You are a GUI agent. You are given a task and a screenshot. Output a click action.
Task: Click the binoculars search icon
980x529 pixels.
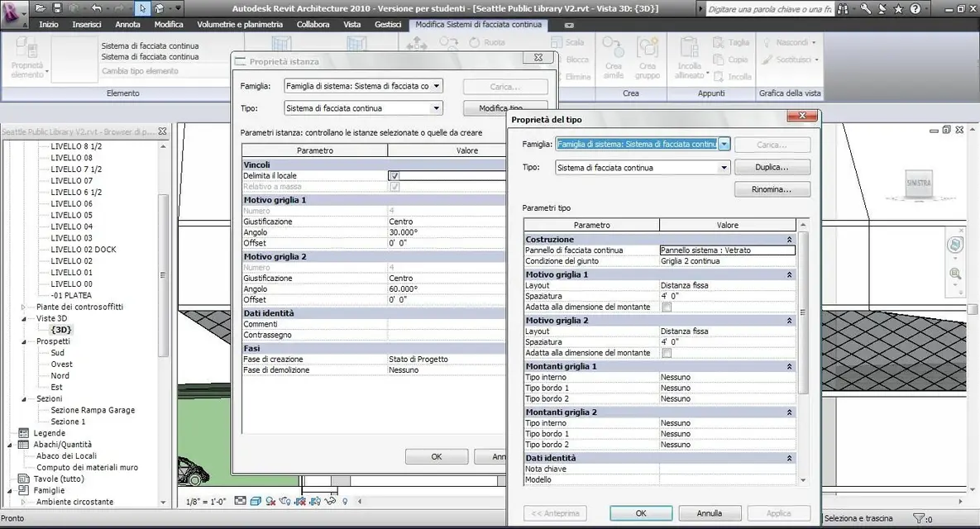click(x=844, y=9)
